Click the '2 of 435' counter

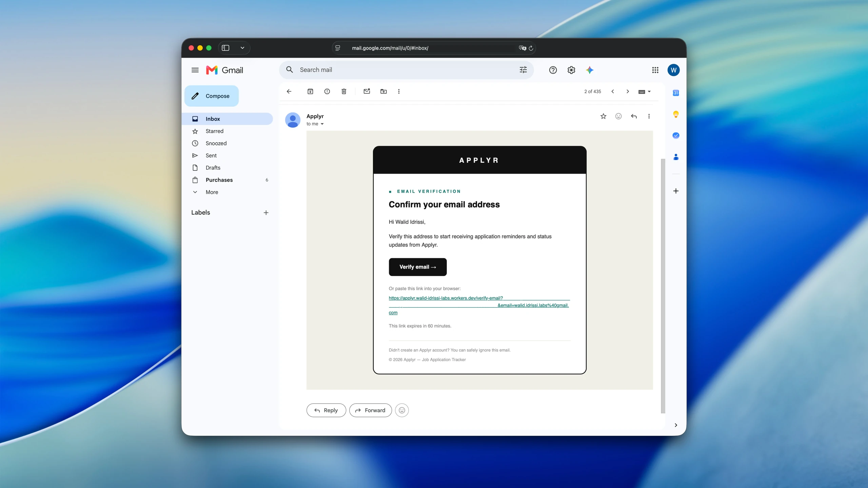tap(592, 91)
